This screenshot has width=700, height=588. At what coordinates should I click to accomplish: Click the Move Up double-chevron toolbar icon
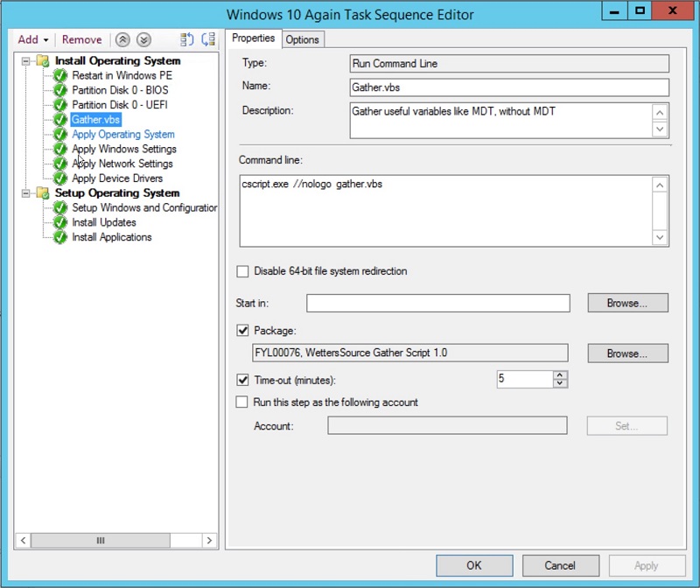(122, 39)
